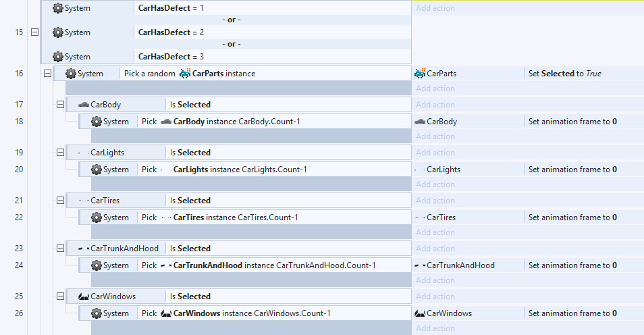The image size is (644, 335).
Task: Click event number 16 in the margin
Action: click(19, 74)
